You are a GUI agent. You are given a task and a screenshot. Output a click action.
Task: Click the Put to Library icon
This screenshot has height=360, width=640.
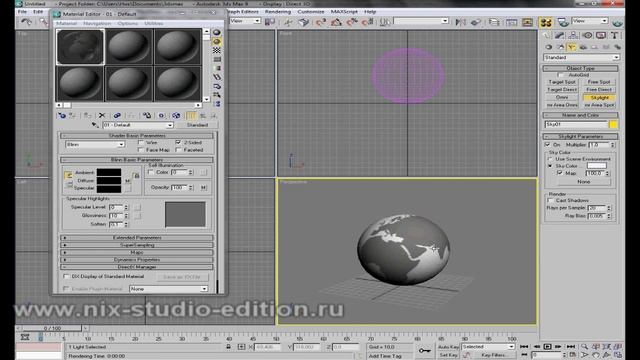tap(147, 116)
